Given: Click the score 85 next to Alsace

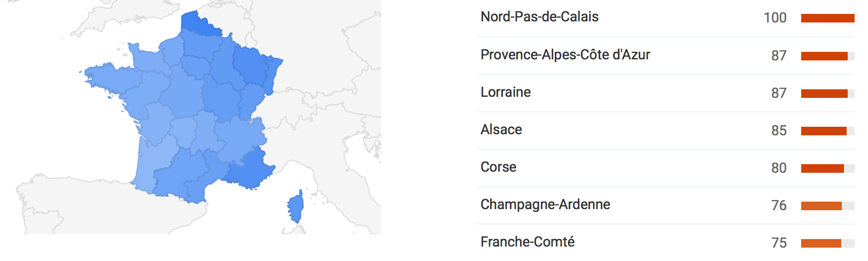Looking at the screenshot, I should tap(779, 131).
